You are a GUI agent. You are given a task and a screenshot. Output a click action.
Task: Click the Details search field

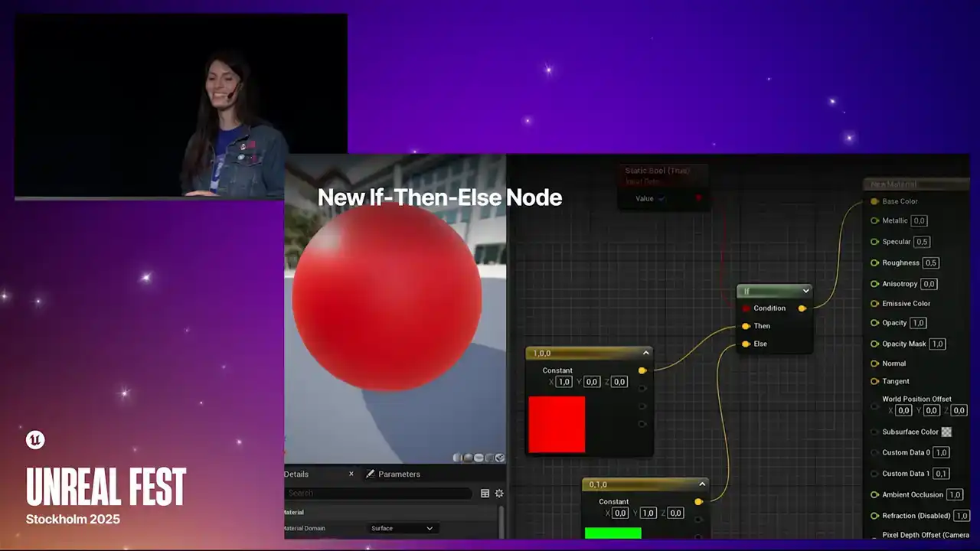[x=379, y=494]
